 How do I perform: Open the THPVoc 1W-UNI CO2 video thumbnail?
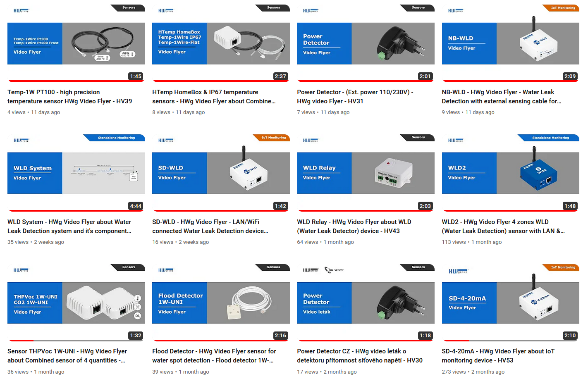click(76, 303)
